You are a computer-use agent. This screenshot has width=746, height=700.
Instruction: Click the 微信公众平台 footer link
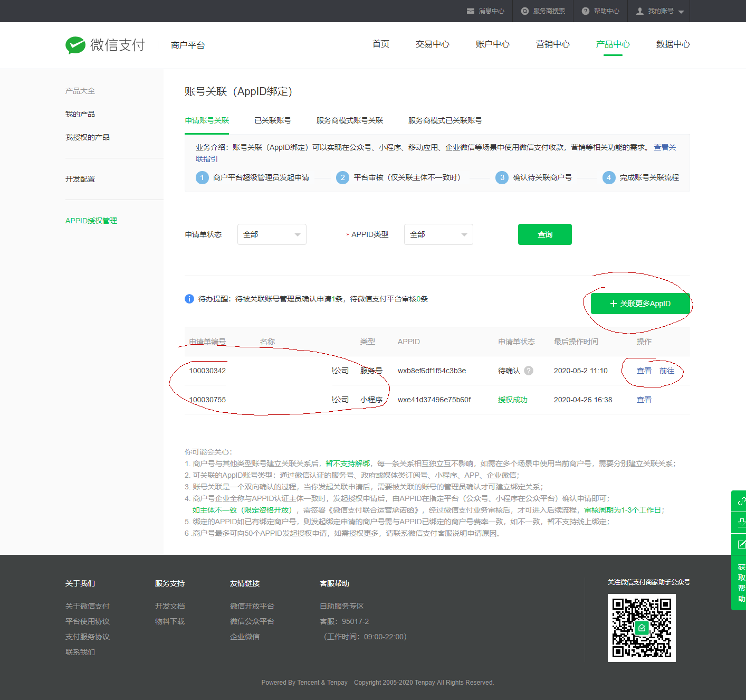tap(252, 621)
